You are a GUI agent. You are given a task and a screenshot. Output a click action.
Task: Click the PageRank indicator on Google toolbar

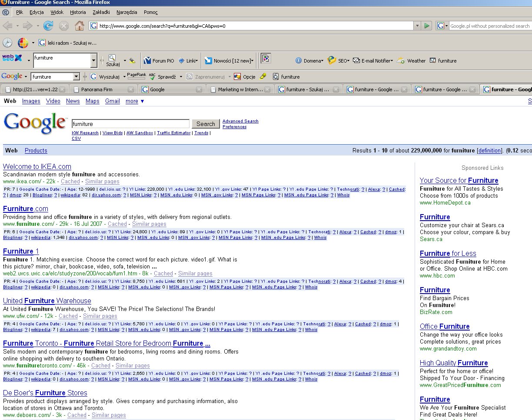point(136,76)
